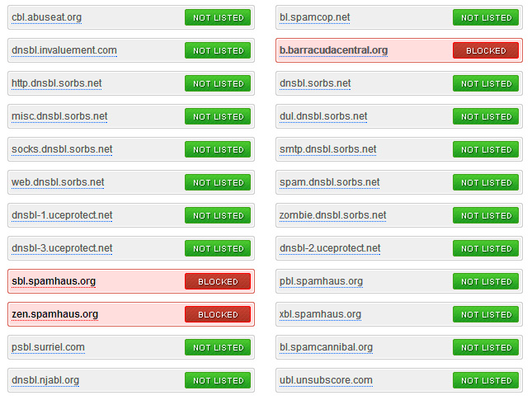This screenshot has width=532, height=400.
Task: Click NOT LISTED badge for cbl.abuseat.org
Action: click(218, 17)
